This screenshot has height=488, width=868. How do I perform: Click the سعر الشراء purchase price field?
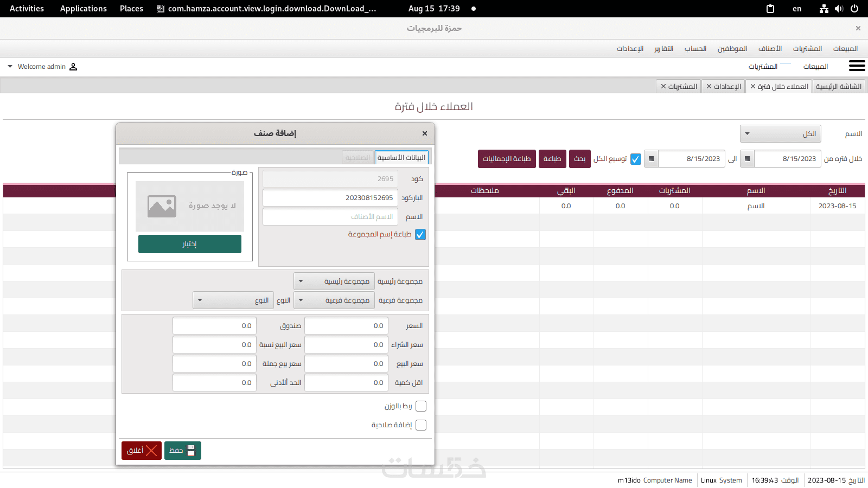coord(347,345)
